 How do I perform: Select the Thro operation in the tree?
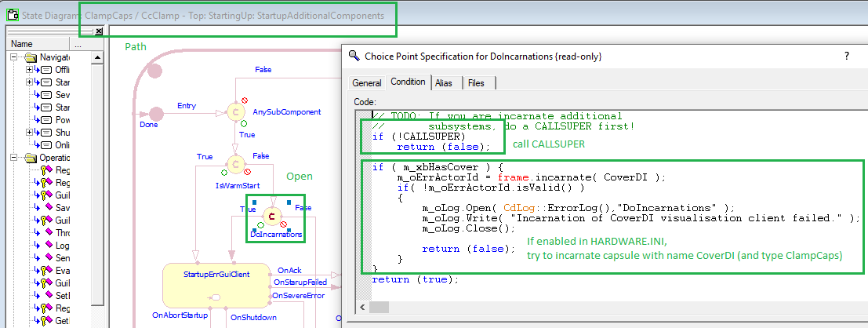[x=63, y=233]
